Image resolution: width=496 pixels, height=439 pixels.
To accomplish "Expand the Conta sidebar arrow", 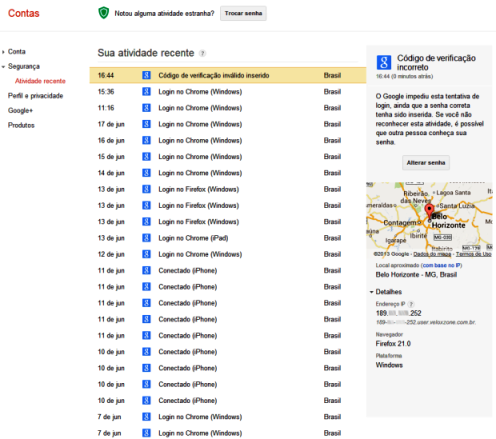I will coord(3,52).
